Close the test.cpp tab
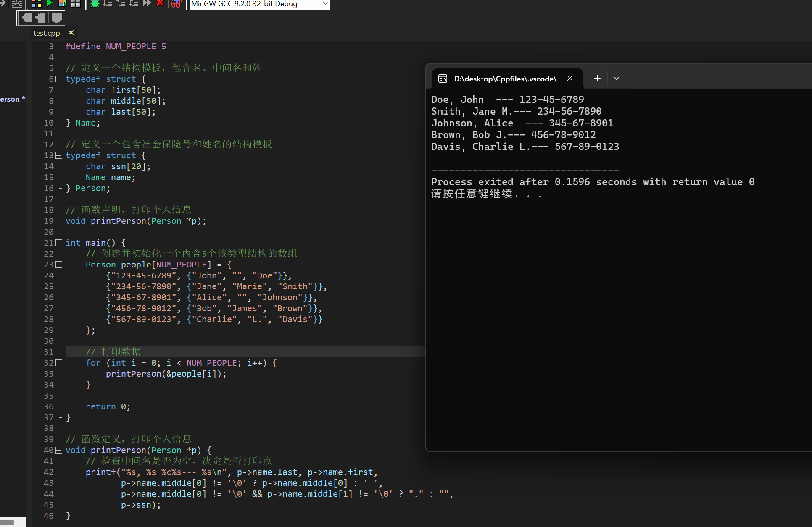Viewport: 812px width, 527px height. [71, 33]
